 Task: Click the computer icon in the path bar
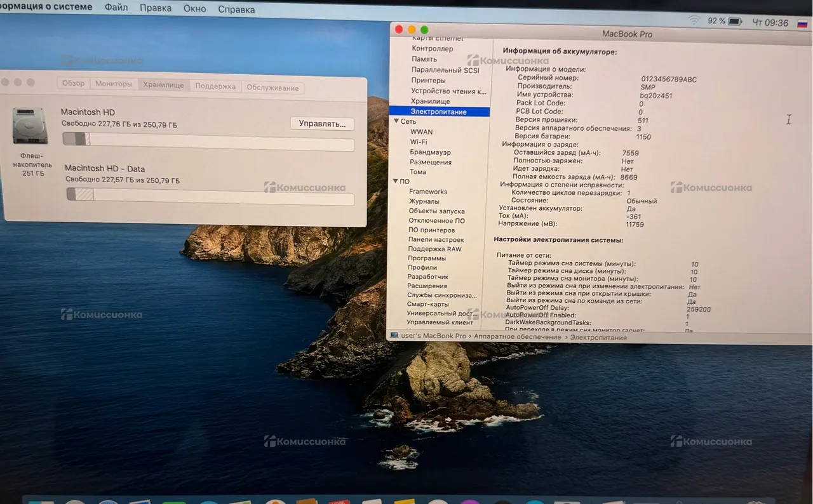(x=394, y=335)
